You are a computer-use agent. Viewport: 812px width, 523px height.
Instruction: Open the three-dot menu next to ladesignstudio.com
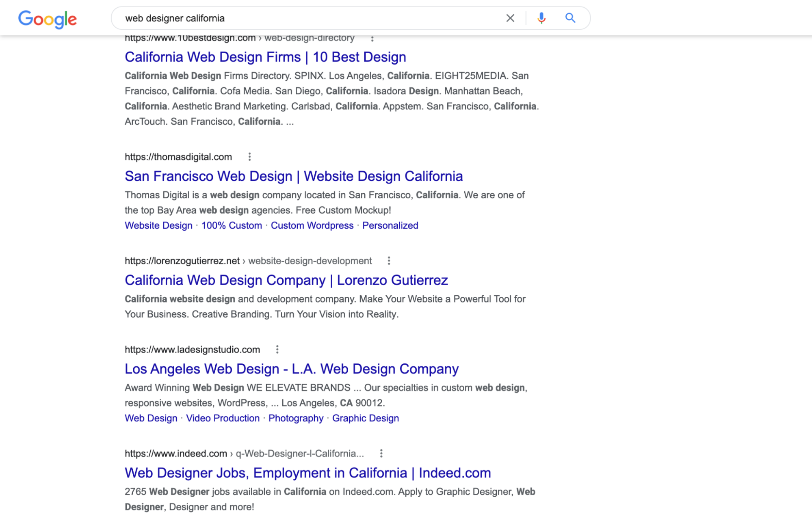[x=278, y=349]
